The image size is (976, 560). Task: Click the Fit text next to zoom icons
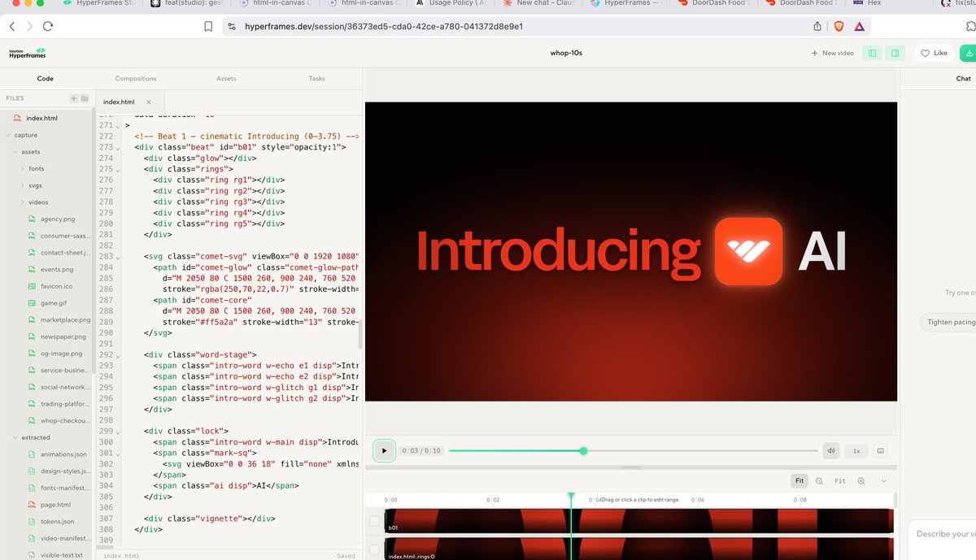pos(839,481)
